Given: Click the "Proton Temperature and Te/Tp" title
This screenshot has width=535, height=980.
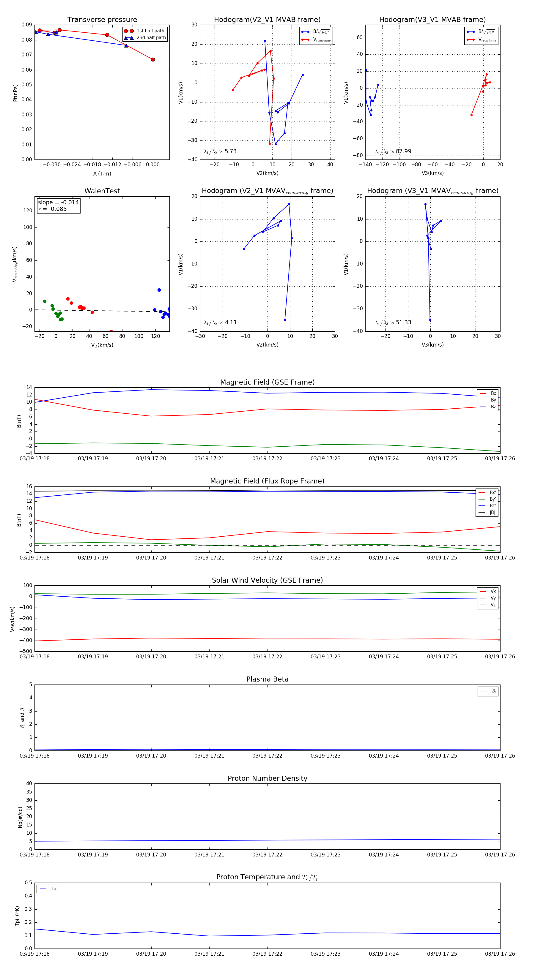Looking at the screenshot, I should click(x=267, y=877).
